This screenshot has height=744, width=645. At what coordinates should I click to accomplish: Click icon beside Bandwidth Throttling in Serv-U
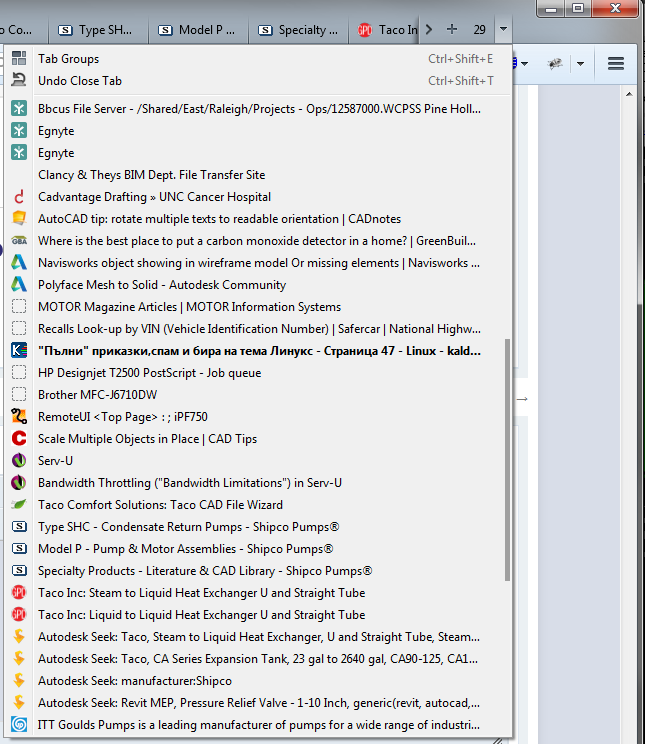coord(19,483)
